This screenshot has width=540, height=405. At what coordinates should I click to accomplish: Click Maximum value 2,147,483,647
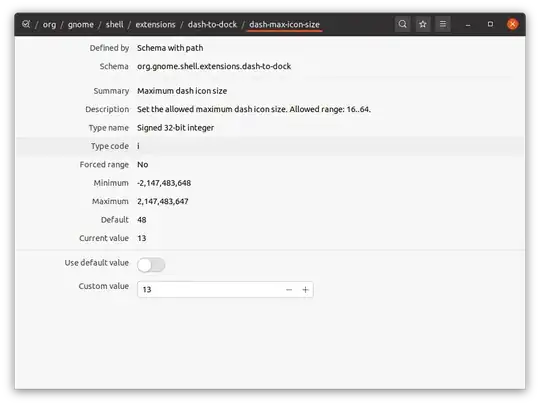point(163,201)
